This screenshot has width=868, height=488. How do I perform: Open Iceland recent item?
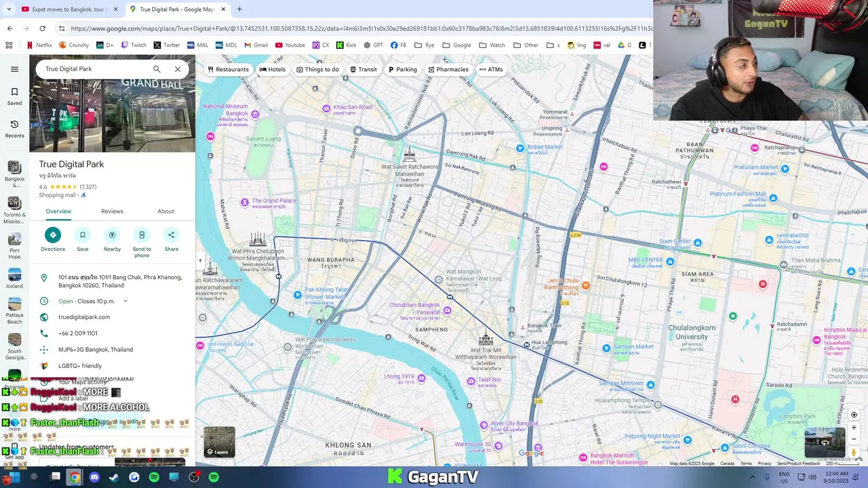click(x=14, y=279)
